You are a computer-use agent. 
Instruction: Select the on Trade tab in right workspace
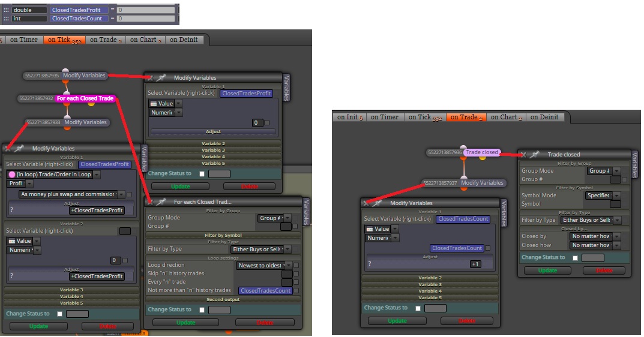pyautogui.click(x=466, y=117)
